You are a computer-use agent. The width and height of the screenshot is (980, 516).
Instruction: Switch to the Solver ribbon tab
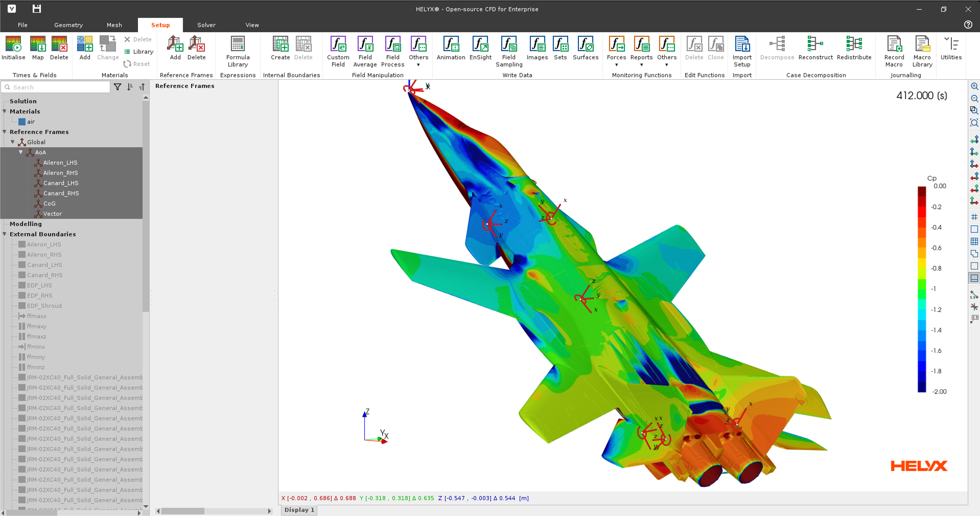206,25
